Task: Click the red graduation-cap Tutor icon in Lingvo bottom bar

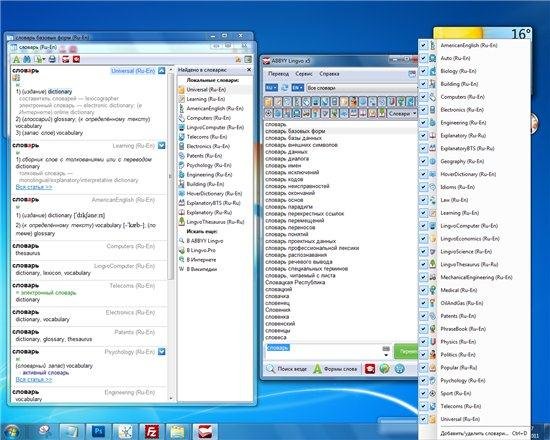Action: click(370, 369)
